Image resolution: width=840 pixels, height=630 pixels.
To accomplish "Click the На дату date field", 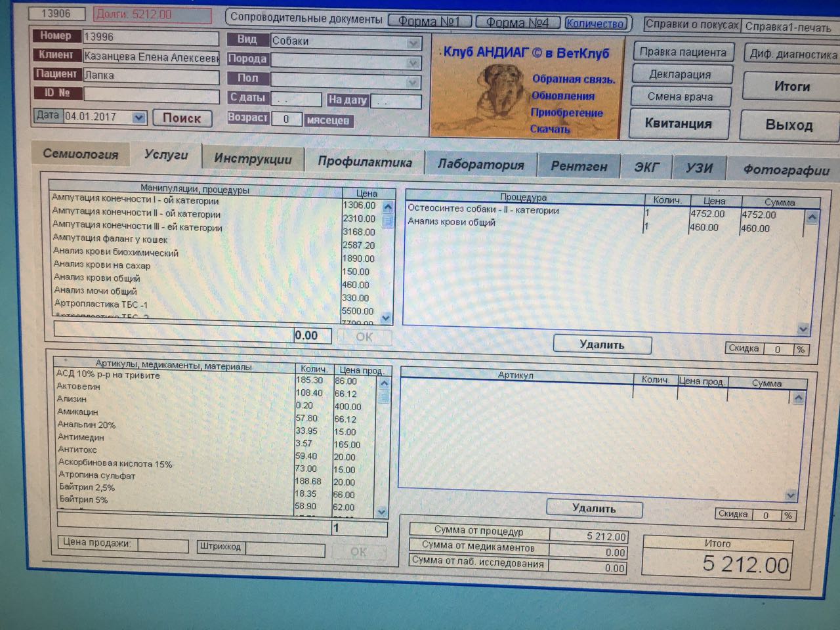I will click(x=396, y=102).
